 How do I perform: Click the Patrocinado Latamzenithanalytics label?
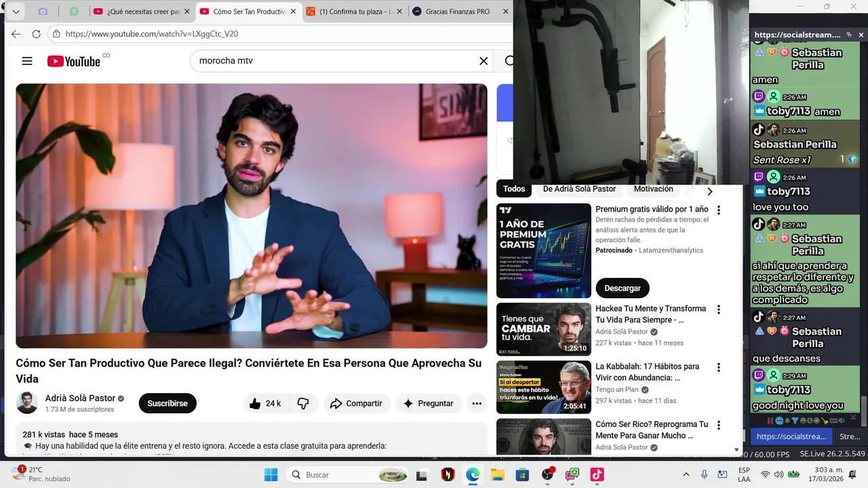coord(650,250)
